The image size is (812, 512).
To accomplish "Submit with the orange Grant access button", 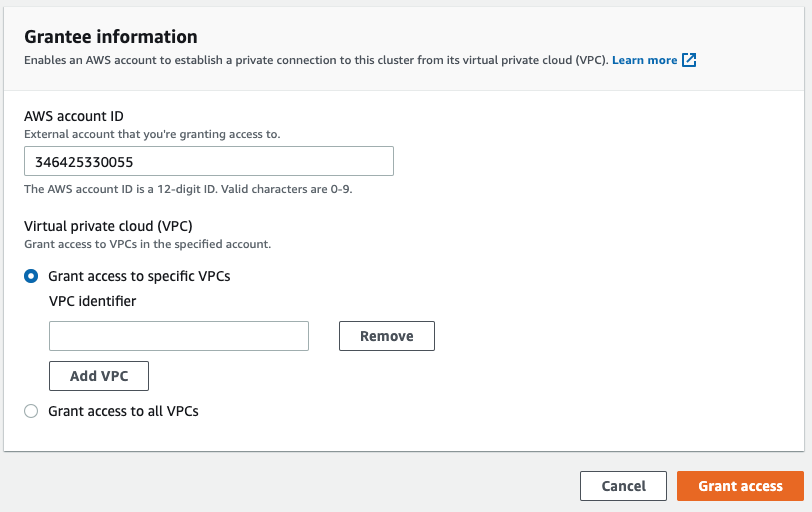I will [x=740, y=486].
